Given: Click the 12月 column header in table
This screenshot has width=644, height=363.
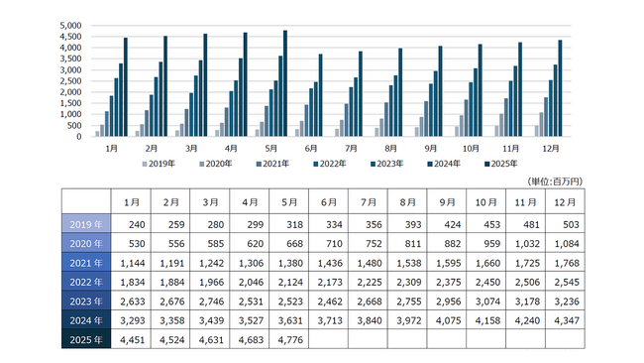Looking at the screenshot, I should (x=565, y=202).
